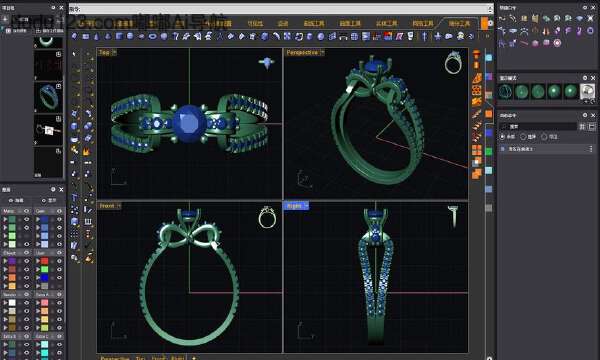Hide the red layer under User group
This screenshot has width=600, height=360.
pos(59,261)
